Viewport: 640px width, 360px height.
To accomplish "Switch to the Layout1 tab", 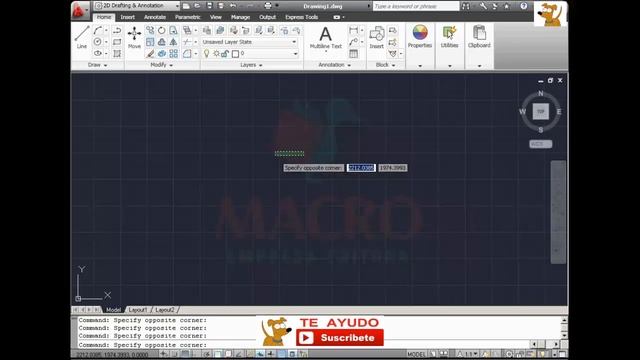I will click(x=138, y=310).
